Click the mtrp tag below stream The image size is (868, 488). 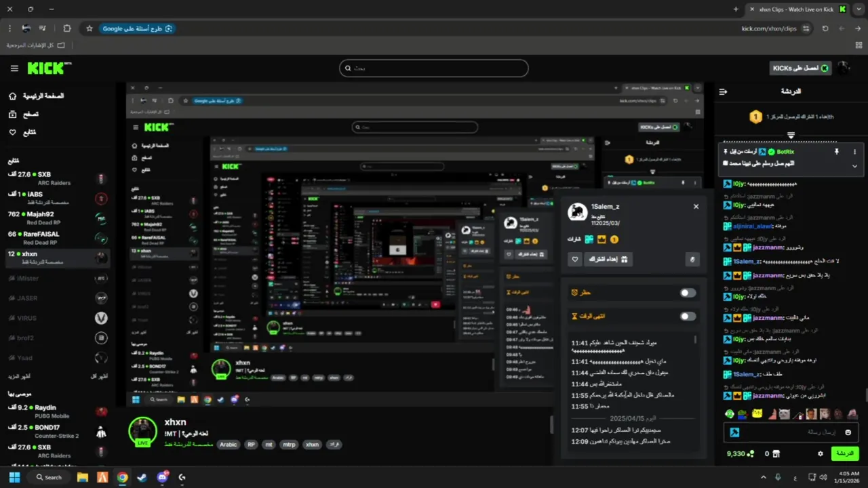pos(289,445)
